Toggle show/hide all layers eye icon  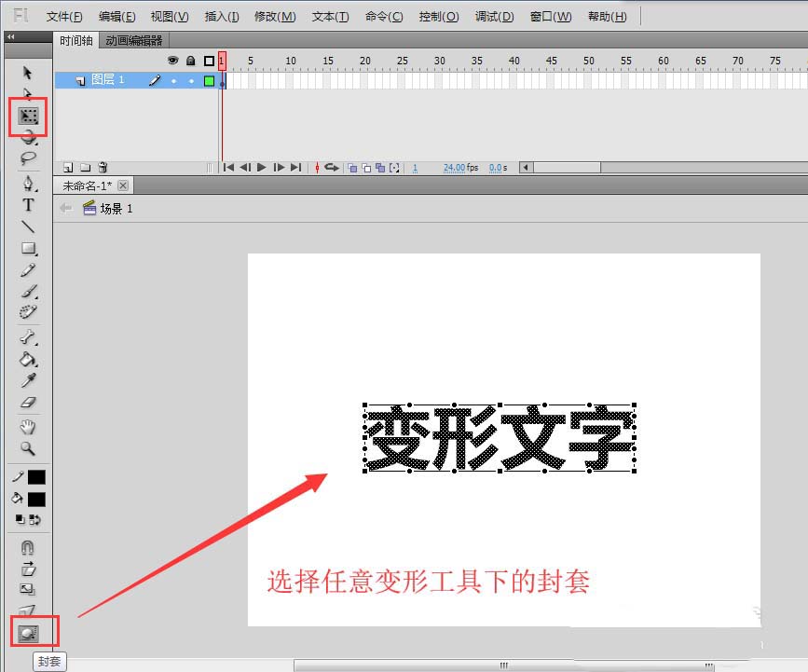[172, 61]
